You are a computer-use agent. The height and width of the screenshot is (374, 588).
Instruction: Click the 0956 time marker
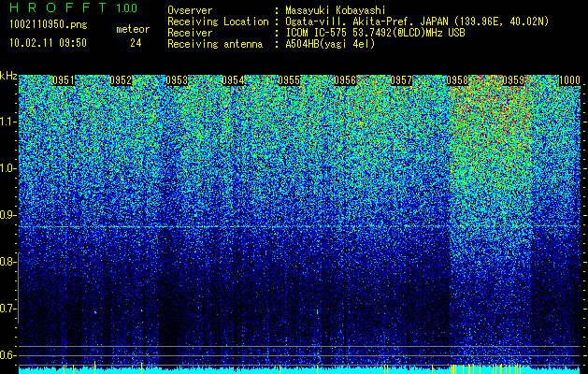(345, 80)
